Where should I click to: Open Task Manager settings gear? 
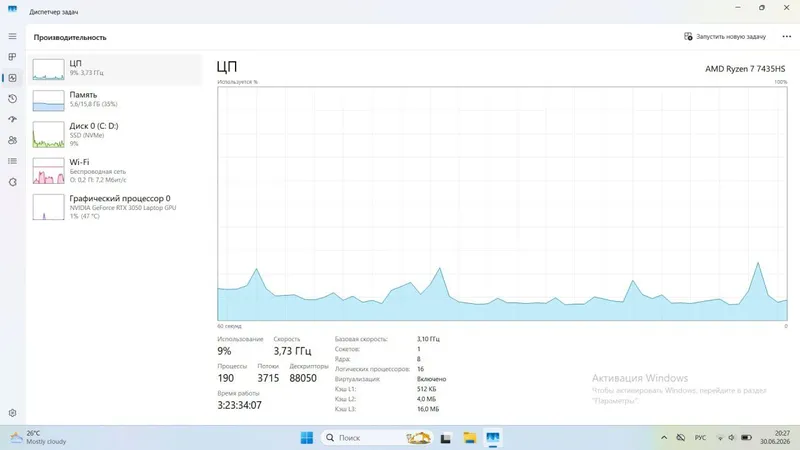pos(12,413)
